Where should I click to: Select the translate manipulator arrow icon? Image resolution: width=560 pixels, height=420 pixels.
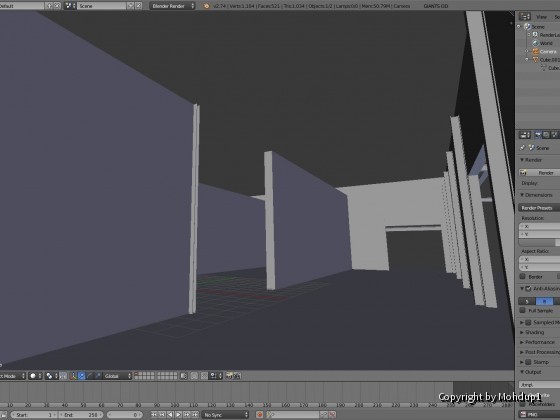click(x=81, y=376)
